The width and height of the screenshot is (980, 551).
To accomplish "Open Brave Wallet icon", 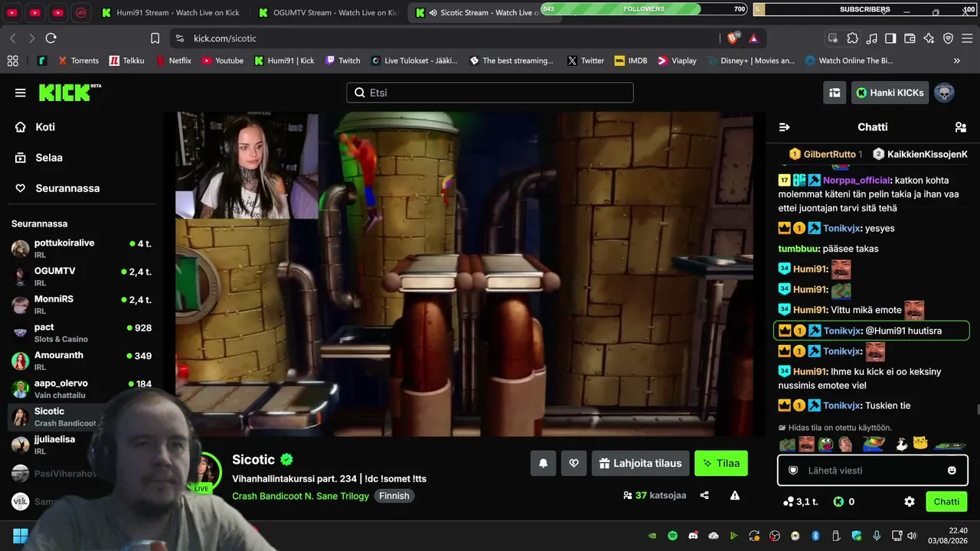I will point(910,38).
